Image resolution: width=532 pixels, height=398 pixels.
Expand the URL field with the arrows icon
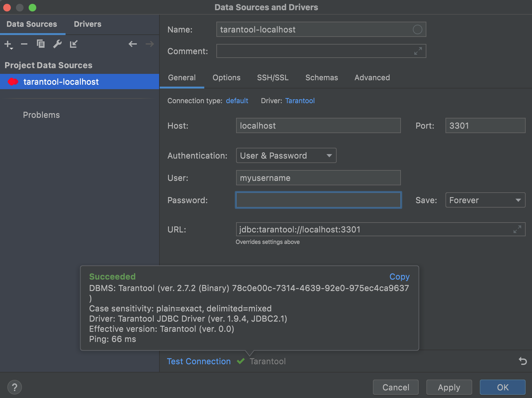pos(517,229)
